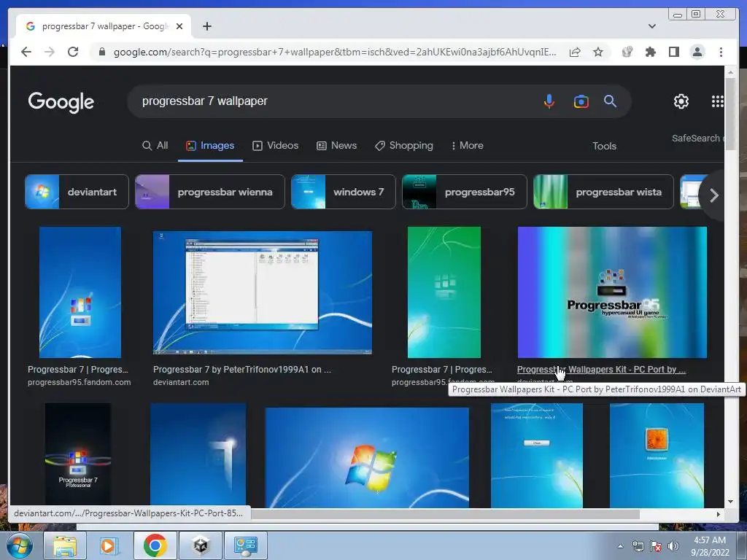Open the PeterTrifonov1999A1 desktop screenshot thumbnail
This screenshot has width=747, height=560.
(263, 293)
